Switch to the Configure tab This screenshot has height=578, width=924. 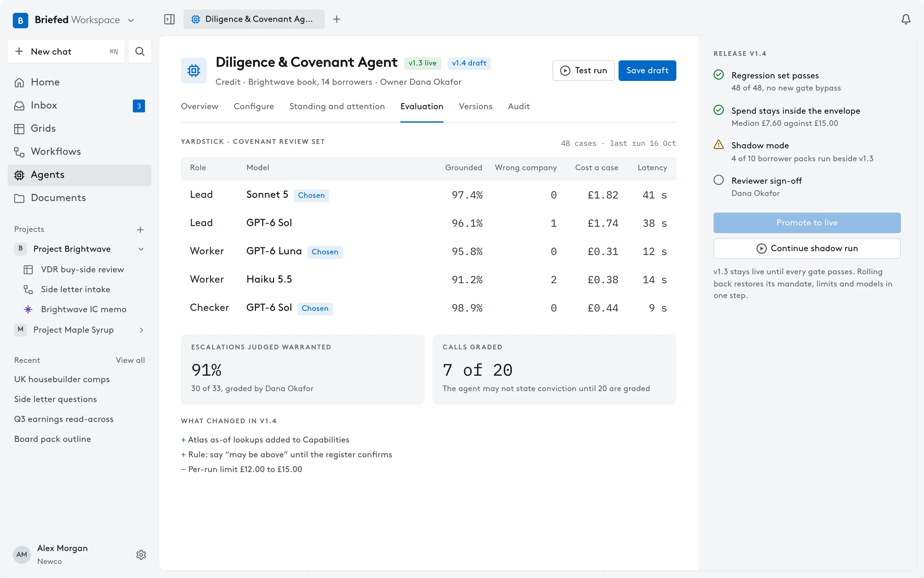pos(254,106)
